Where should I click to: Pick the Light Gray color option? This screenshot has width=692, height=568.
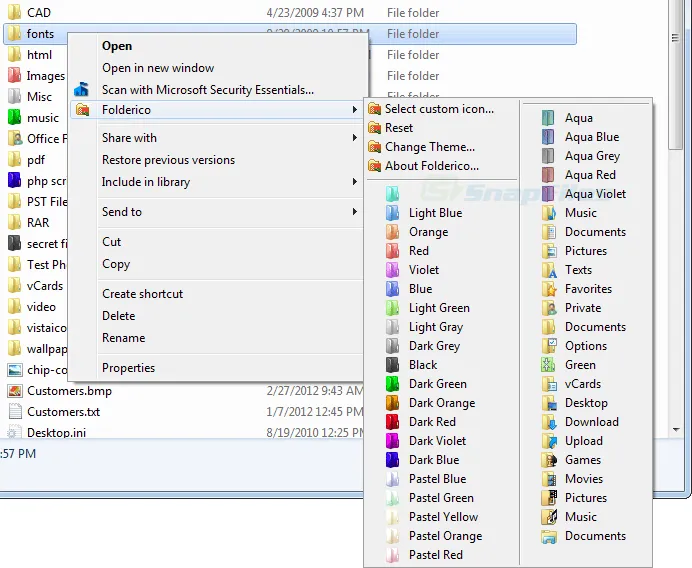coord(436,327)
